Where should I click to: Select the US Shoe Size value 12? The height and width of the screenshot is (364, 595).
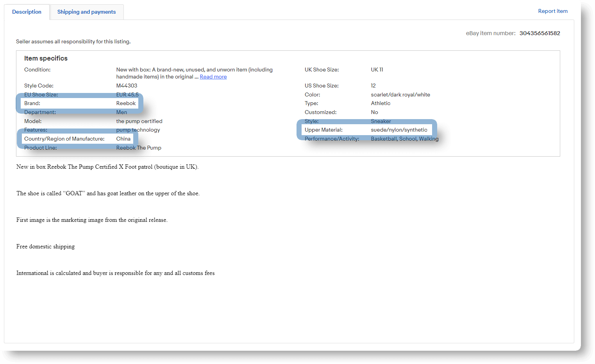click(373, 86)
